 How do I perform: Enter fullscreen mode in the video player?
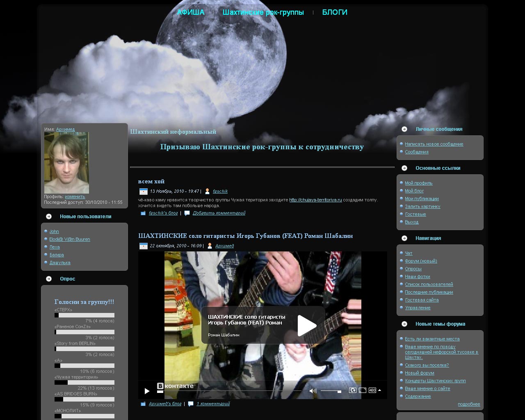point(363,390)
